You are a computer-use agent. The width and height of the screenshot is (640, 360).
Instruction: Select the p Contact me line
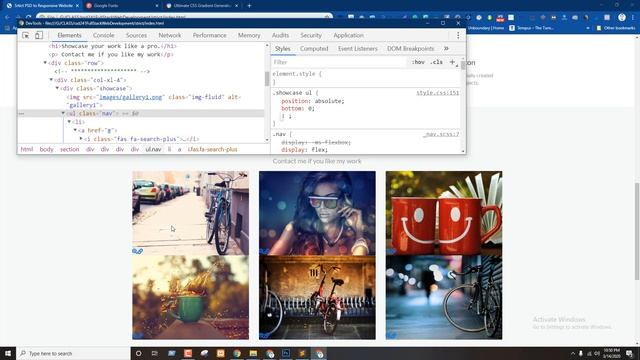(x=111, y=54)
